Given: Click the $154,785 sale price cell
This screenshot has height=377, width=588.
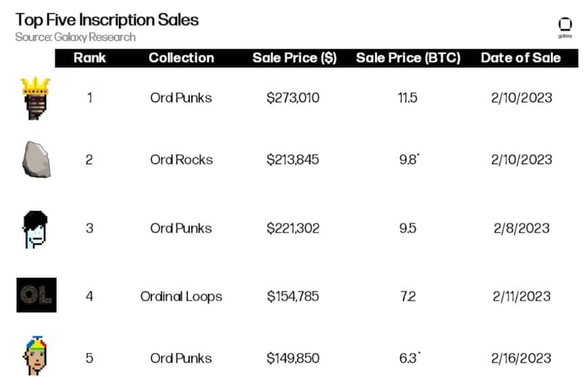Looking at the screenshot, I should (293, 296).
